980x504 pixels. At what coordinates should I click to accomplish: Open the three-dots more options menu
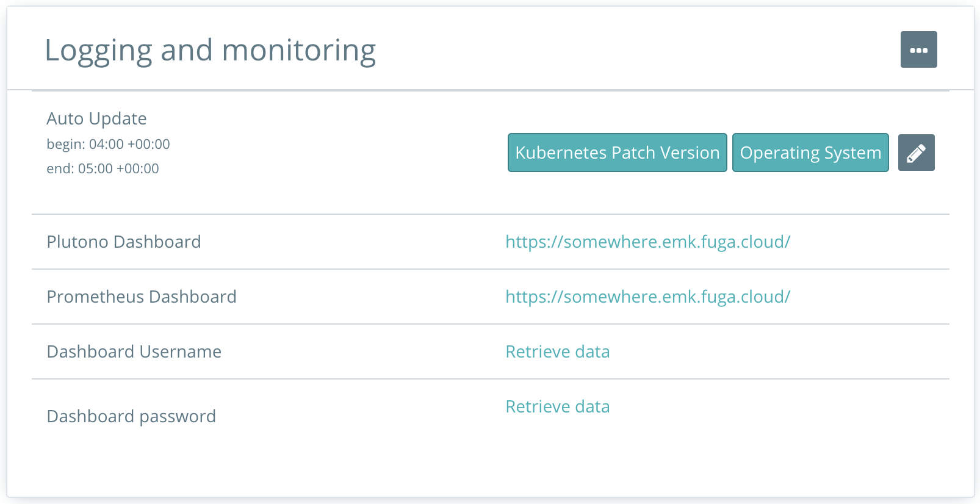(918, 49)
